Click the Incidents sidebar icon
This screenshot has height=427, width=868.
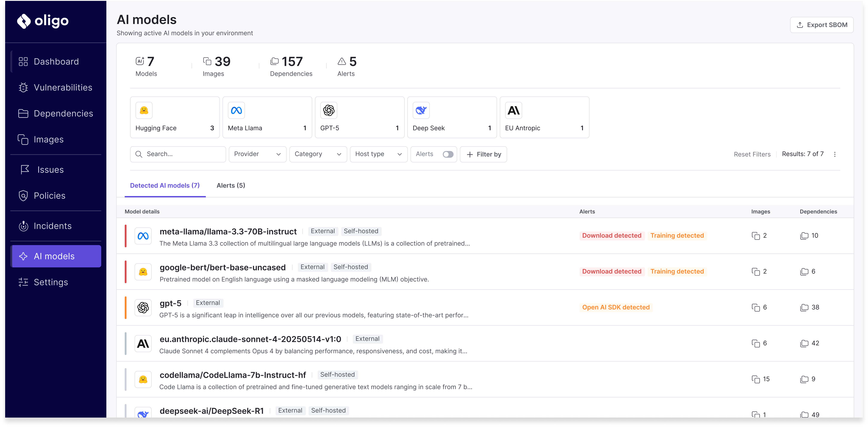pos(23,226)
